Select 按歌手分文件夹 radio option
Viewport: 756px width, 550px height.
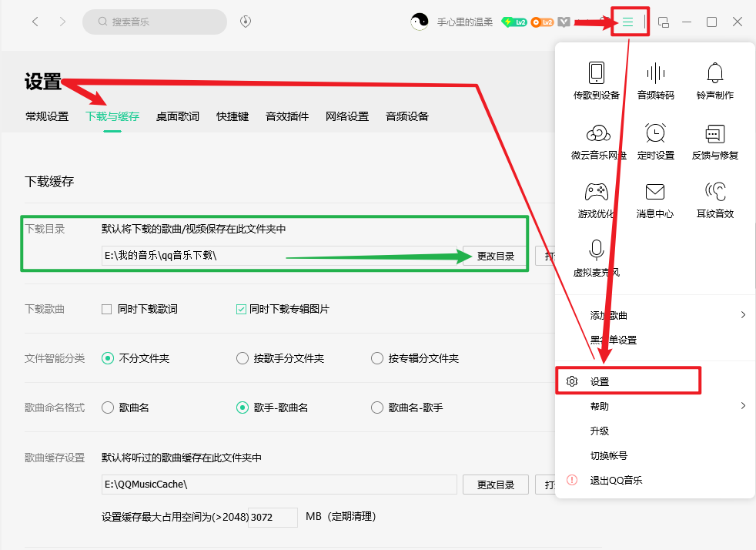coord(242,358)
